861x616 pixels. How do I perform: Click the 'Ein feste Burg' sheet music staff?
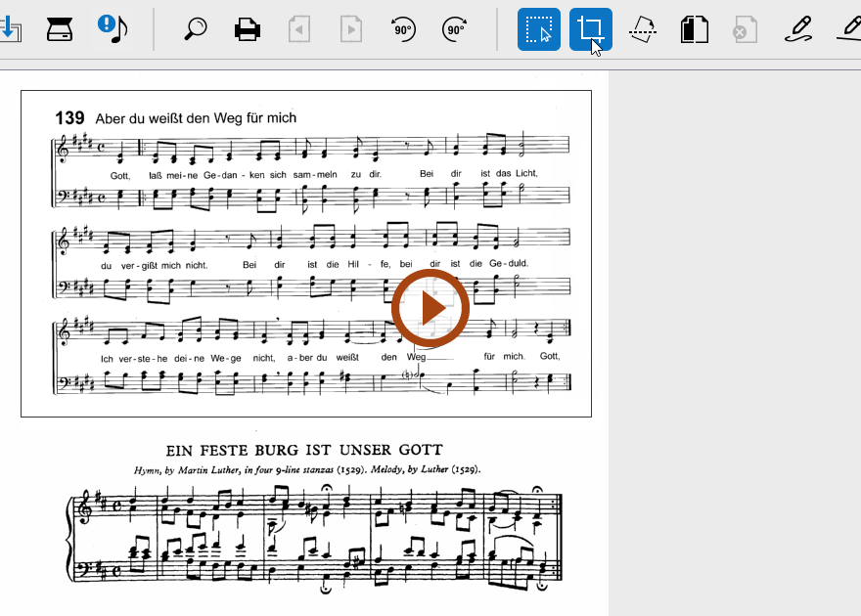(313, 538)
